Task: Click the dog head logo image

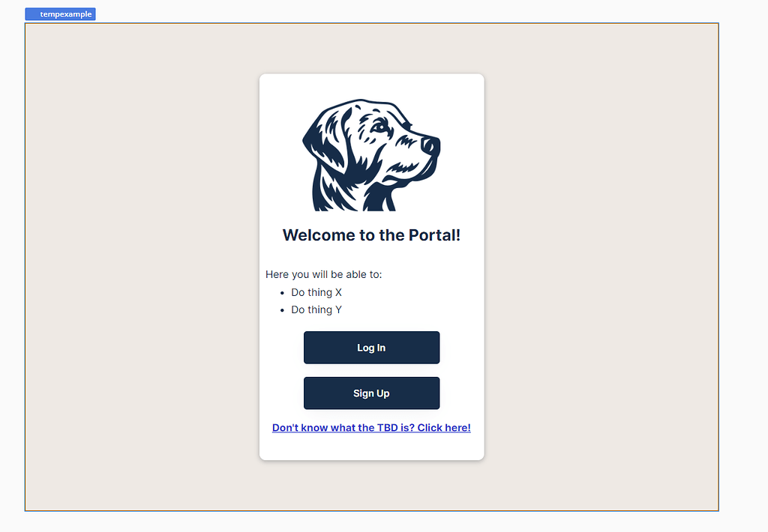Action: (371, 155)
